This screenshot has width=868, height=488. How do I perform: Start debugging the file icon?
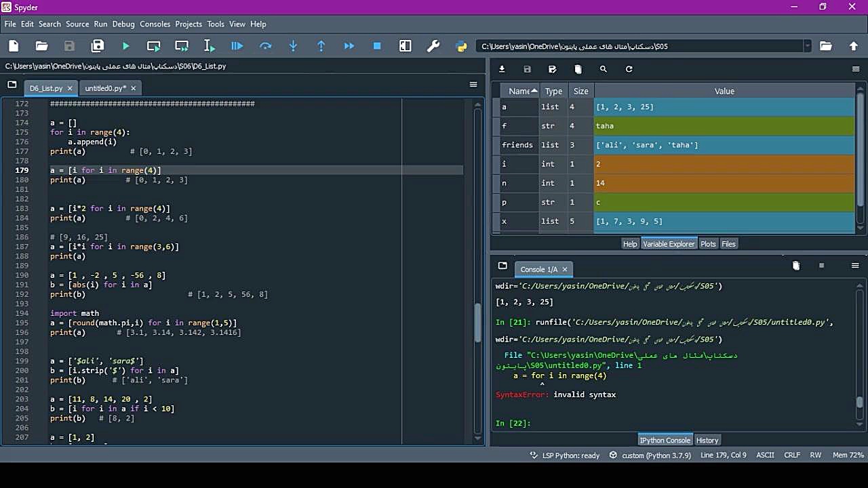[237, 46]
